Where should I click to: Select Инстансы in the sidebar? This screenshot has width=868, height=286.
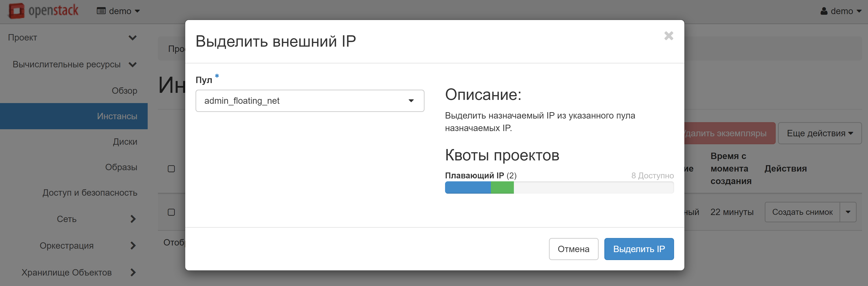74,116
